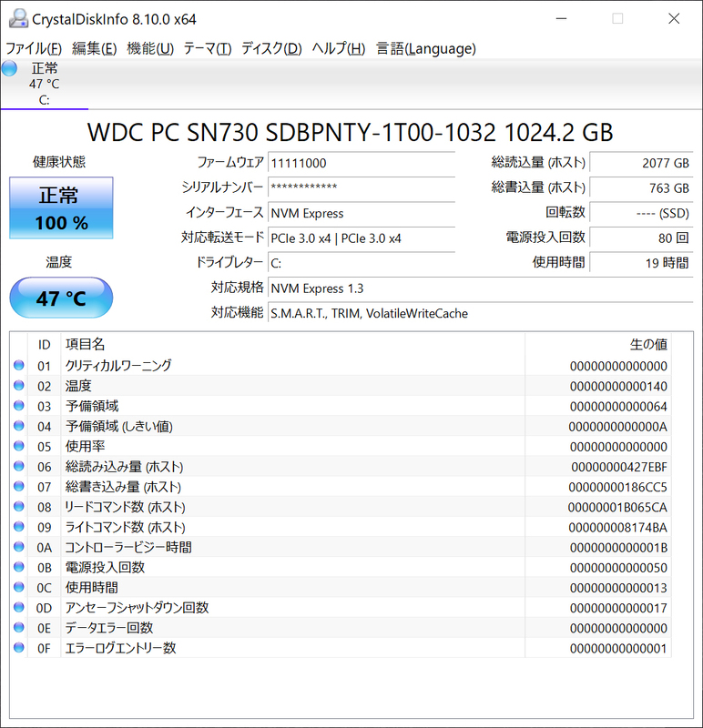Open the 言語(Language) menu
703x728 pixels.
(x=425, y=48)
